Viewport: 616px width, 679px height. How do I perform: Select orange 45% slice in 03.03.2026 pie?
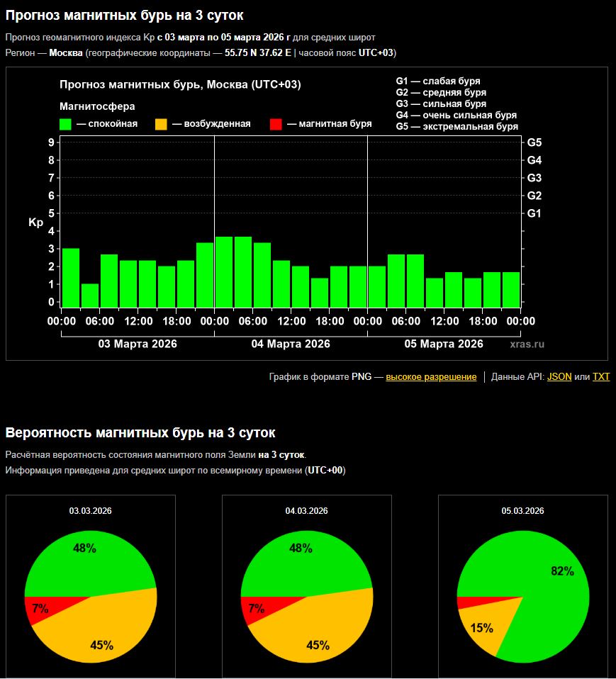[99, 631]
